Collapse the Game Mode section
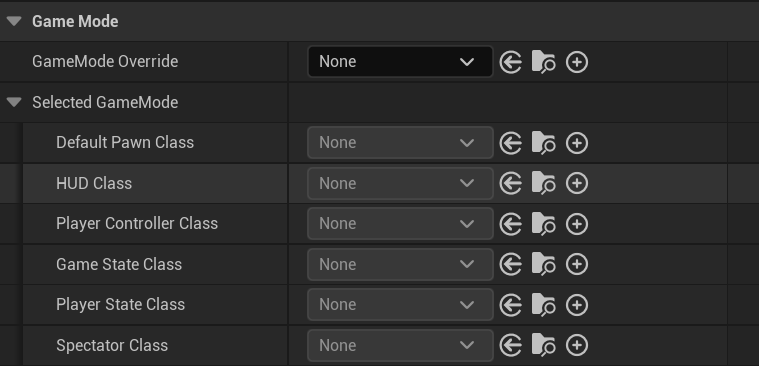This screenshot has width=759, height=366. (x=15, y=21)
